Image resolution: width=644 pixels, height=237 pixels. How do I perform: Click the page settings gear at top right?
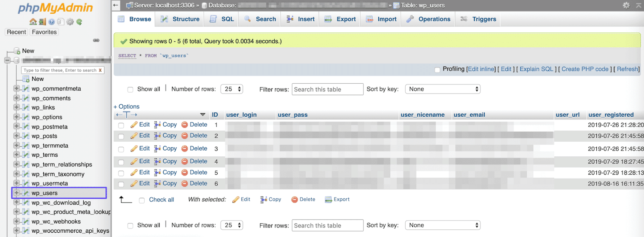[626, 5]
